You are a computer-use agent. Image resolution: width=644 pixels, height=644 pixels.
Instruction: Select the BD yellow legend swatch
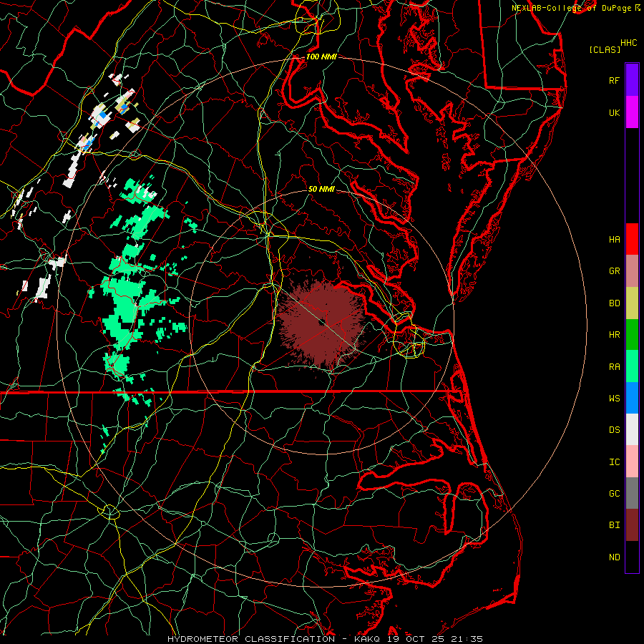pyautogui.click(x=632, y=303)
